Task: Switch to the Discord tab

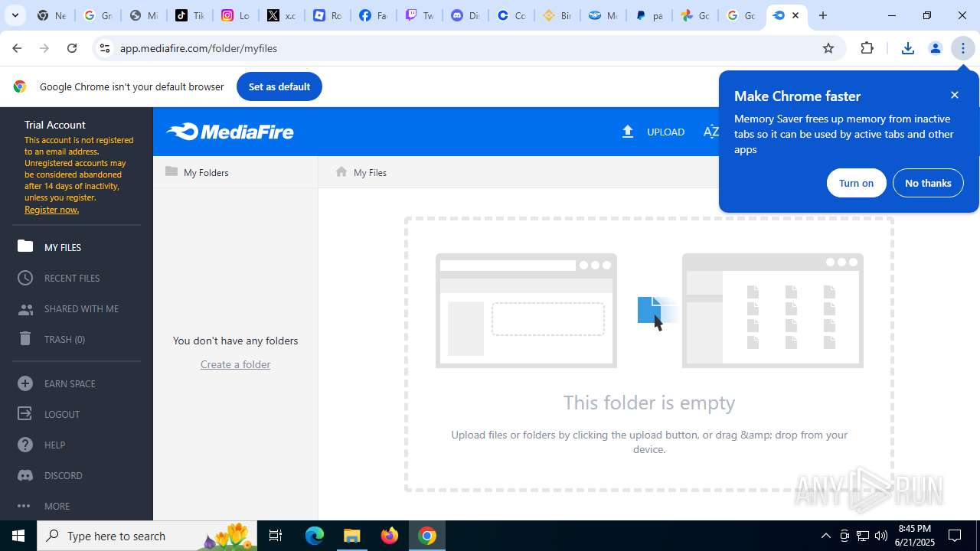Action: 465,15
